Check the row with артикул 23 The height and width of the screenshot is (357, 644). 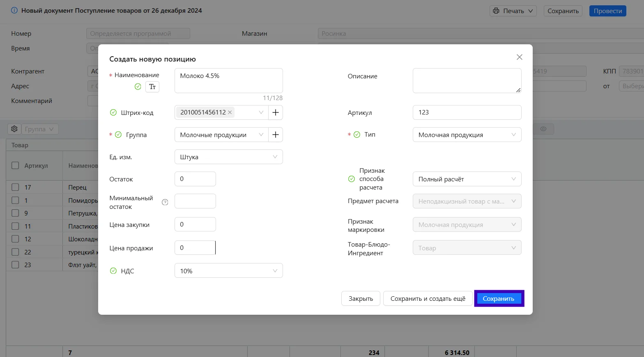click(15, 265)
